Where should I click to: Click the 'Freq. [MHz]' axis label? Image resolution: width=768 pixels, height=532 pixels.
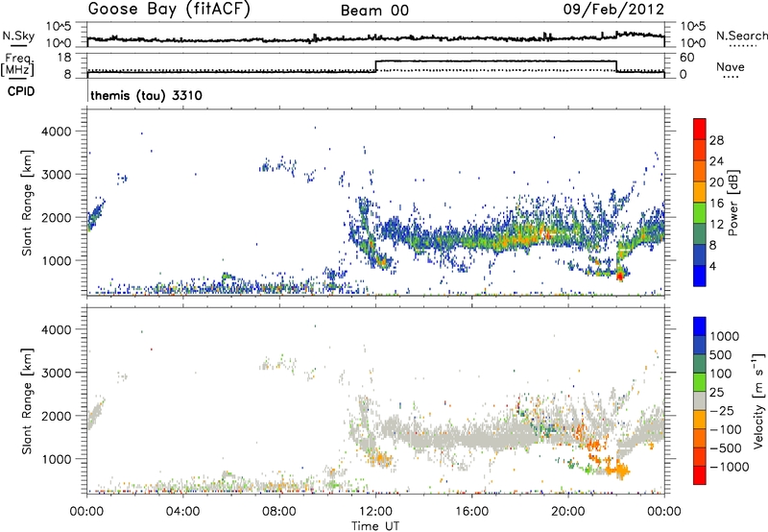[x=17, y=64]
